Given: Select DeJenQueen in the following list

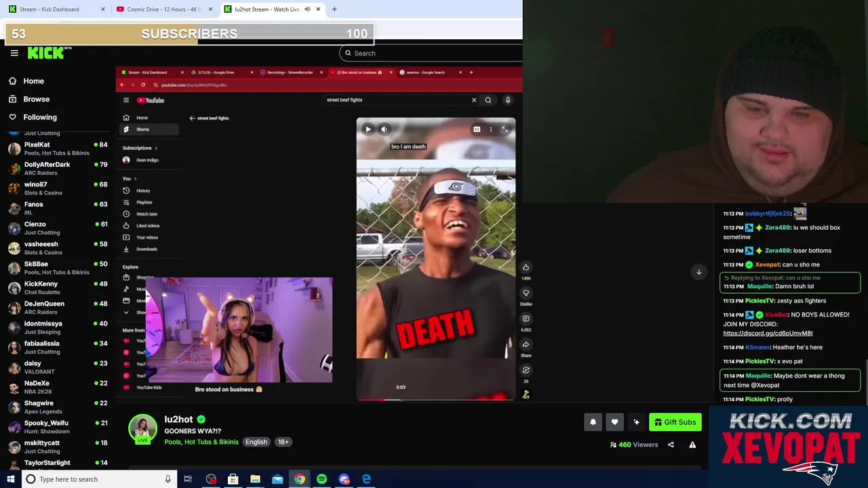Looking at the screenshot, I should point(58,307).
